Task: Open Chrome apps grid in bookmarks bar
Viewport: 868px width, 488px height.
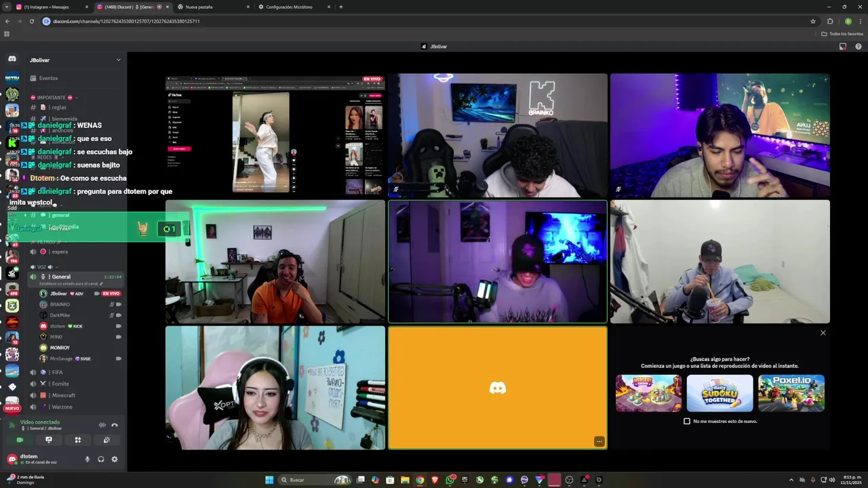Action: tap(7, 33)
